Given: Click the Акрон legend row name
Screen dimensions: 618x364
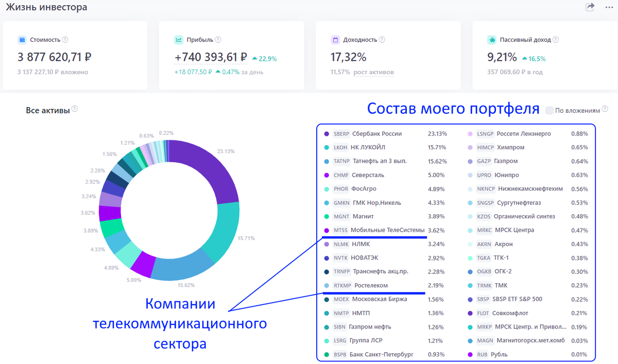Looking at the screenshot, I should click(x=504, y=244).
